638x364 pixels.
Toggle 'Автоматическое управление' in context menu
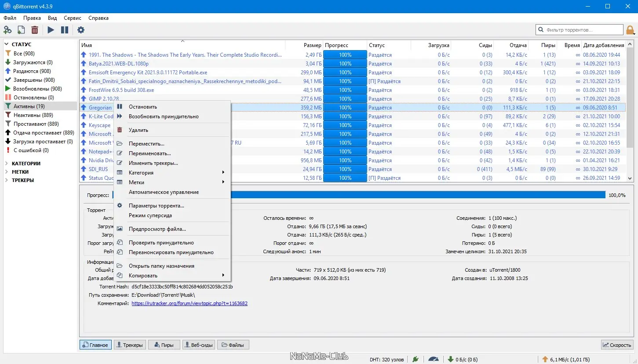pos(164,192)
